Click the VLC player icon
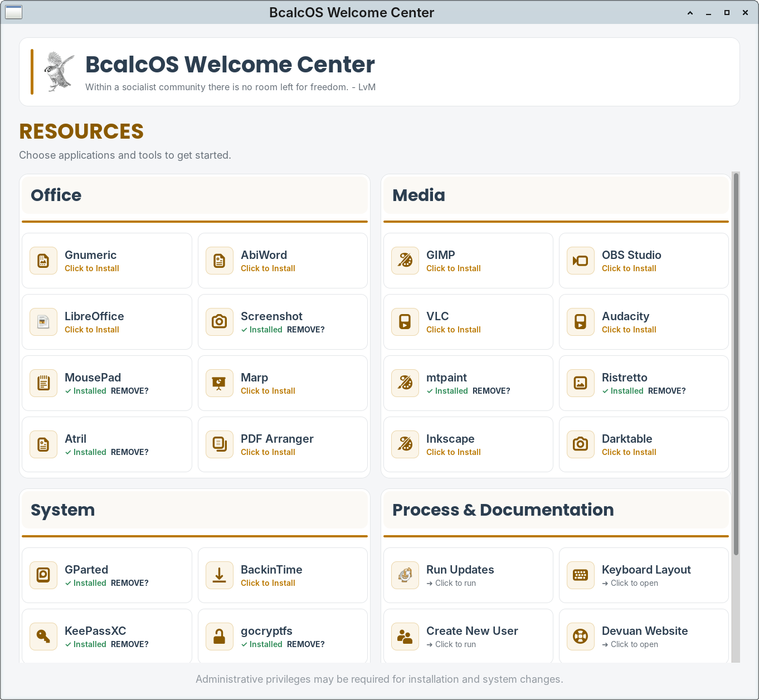The width and height of the screenshot is (759, 700). (x=405, y=322)
